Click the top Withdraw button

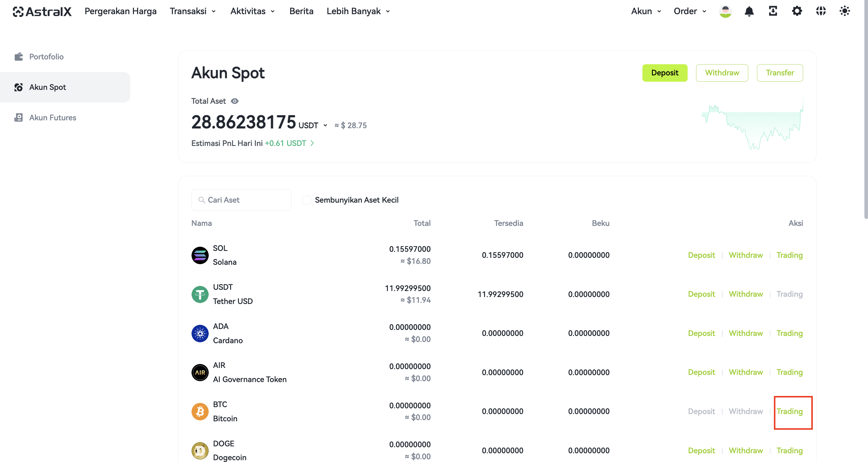pos(722,73)
